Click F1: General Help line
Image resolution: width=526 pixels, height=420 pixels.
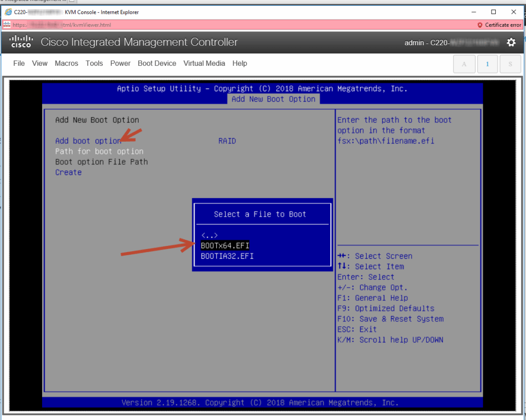(373, 298)
